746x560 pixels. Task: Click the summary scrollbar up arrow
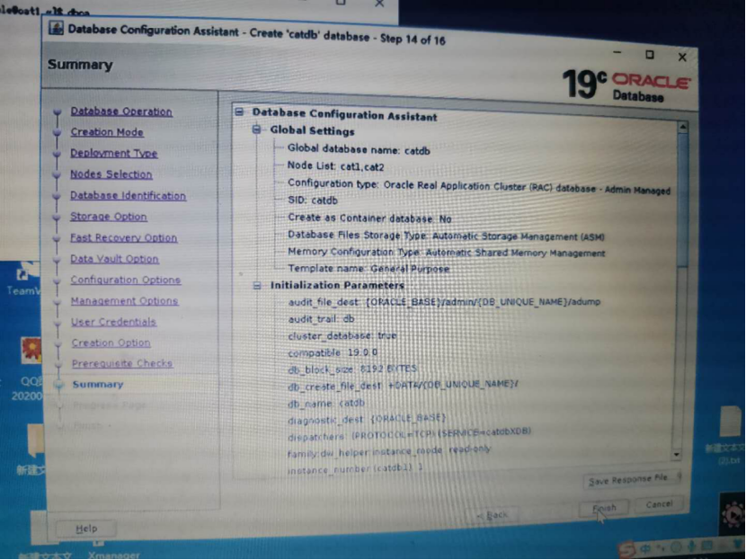[682, 129]
